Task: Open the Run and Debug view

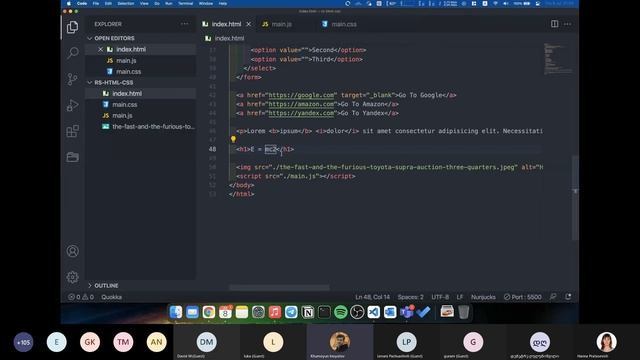Action: [73, 105]
